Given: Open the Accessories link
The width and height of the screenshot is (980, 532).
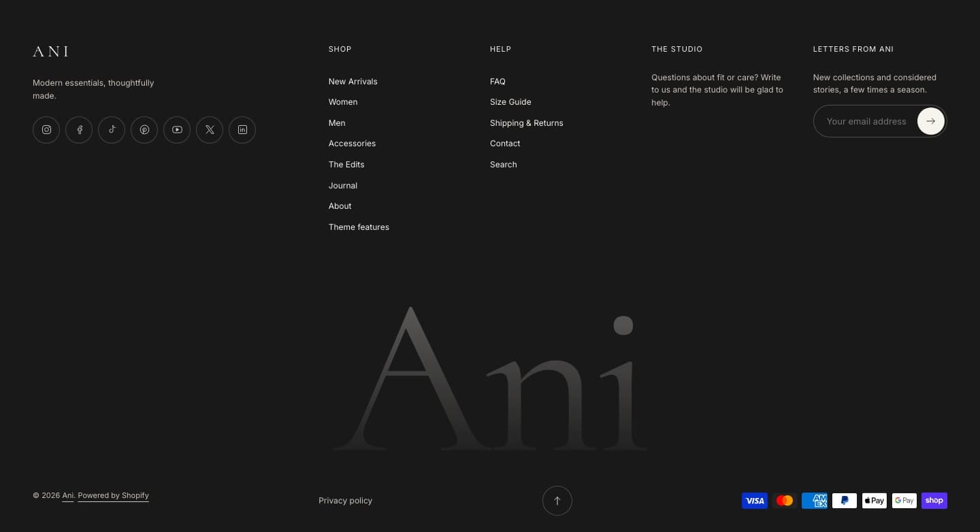Looking at the screenshot, I should pos(352,144).
